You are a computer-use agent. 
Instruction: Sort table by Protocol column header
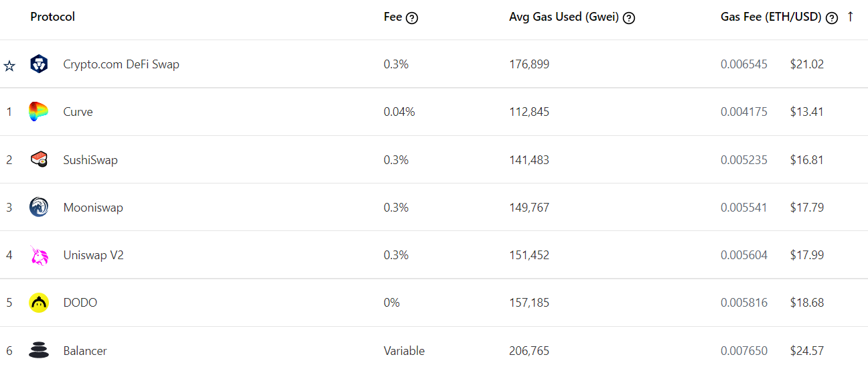52,17
